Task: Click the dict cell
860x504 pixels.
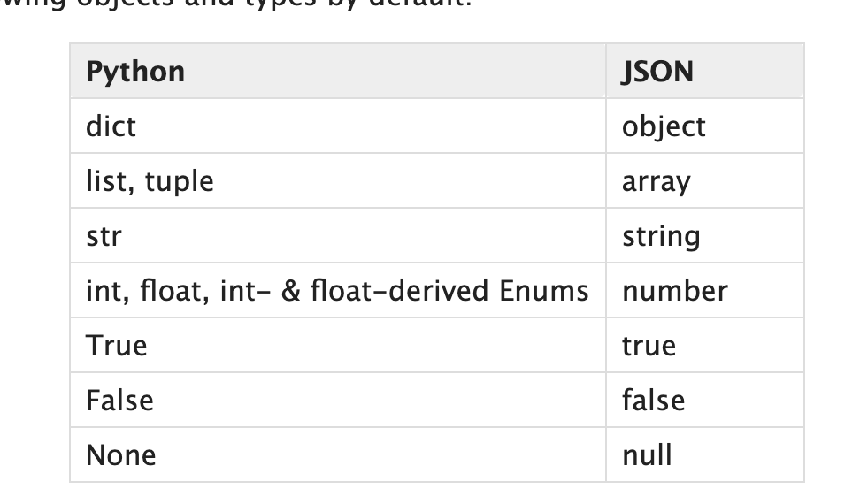Action: click(111, 126)
